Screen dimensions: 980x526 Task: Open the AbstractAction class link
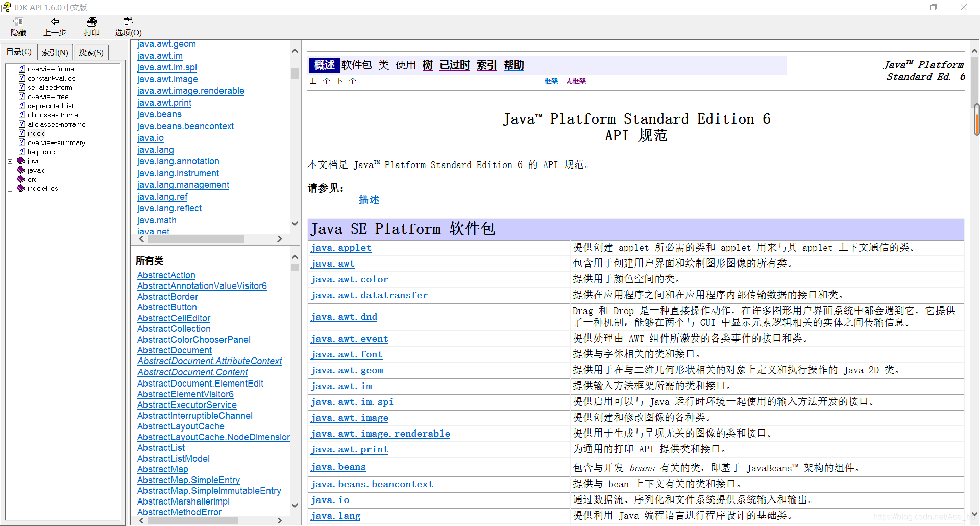coord(166,275)
